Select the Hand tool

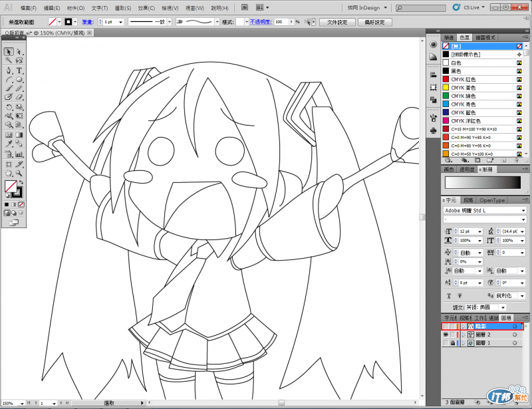pyautogui.click(x=9, y=174)
